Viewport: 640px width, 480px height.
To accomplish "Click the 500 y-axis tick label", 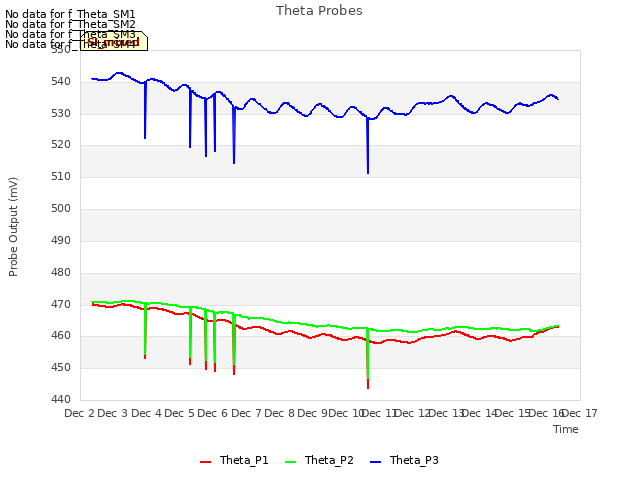I will click(61, 209).
